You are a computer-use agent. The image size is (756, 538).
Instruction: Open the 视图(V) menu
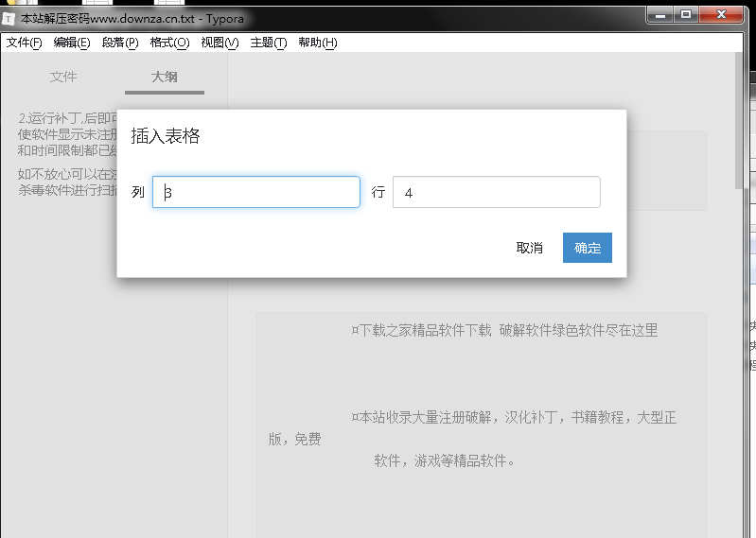(x=220, y=43)
